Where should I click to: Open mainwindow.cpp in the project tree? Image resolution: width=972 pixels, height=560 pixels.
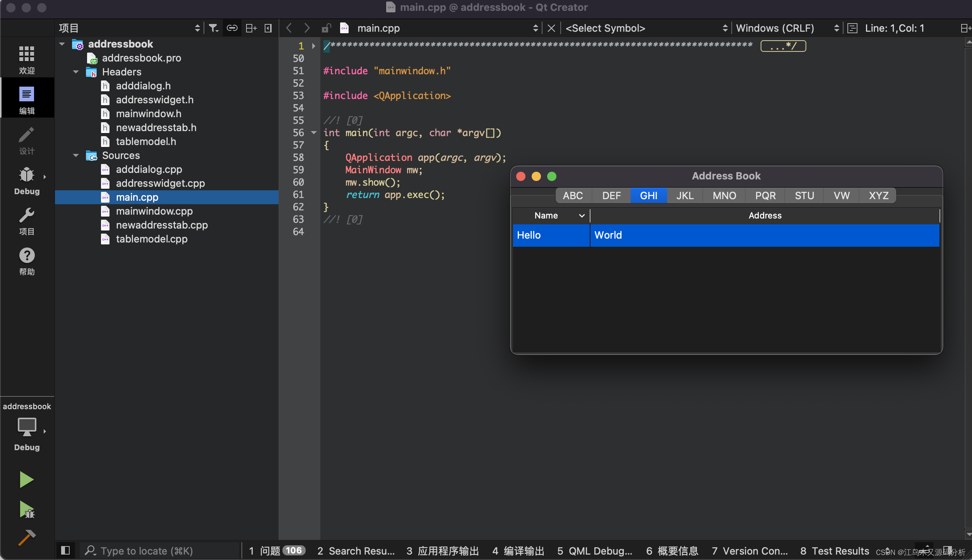[x=154, y=211]
